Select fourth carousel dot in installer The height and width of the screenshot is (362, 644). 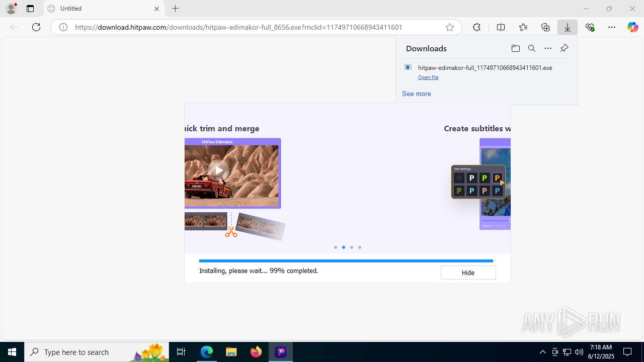360,247
